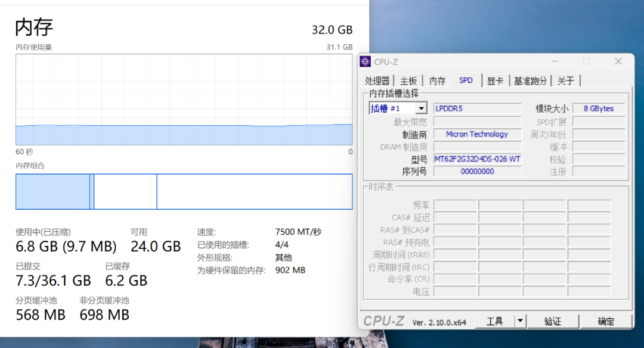
Task: Open the 显卡 tab
Action: click(x=495, y=81)
